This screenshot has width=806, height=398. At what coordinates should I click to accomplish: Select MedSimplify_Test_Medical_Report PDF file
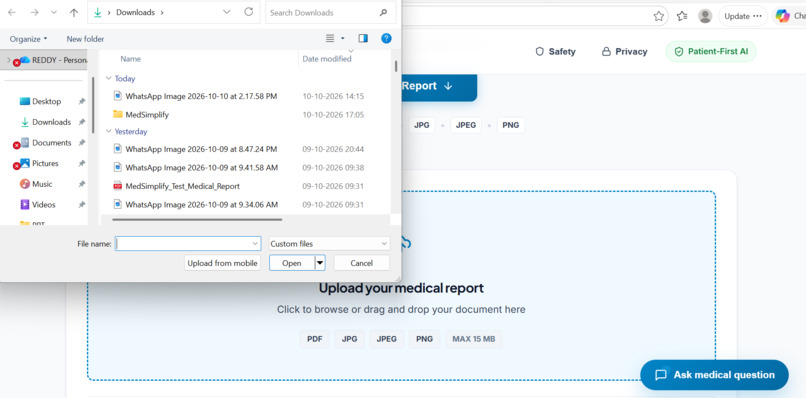point(182,186)
